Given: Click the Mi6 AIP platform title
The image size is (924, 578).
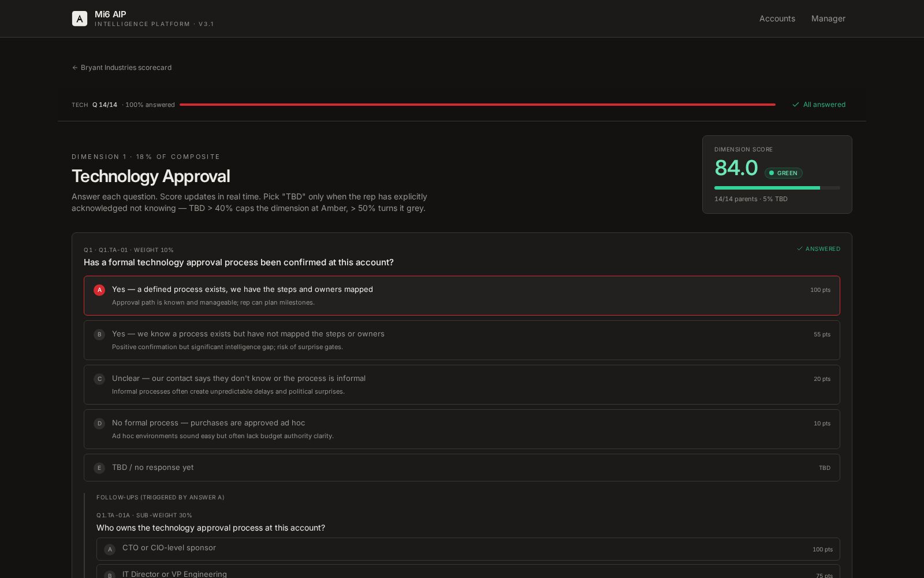Looking at the screenshot, I should point(110,14).
